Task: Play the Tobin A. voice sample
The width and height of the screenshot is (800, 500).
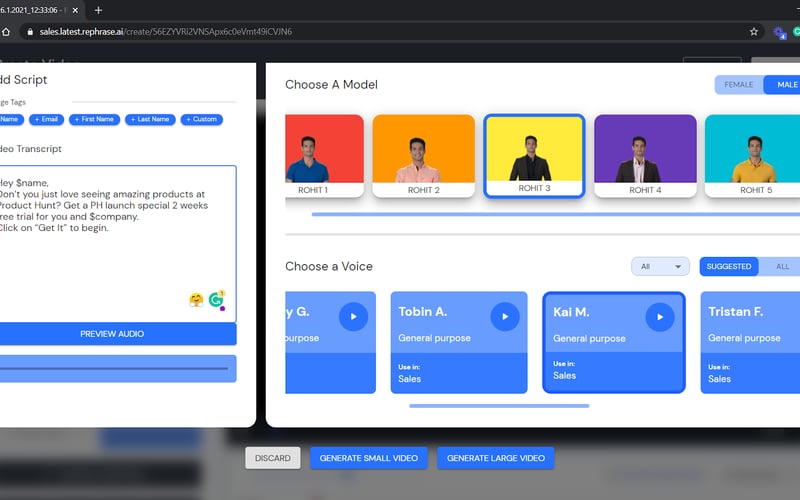Action: point(505,316)
